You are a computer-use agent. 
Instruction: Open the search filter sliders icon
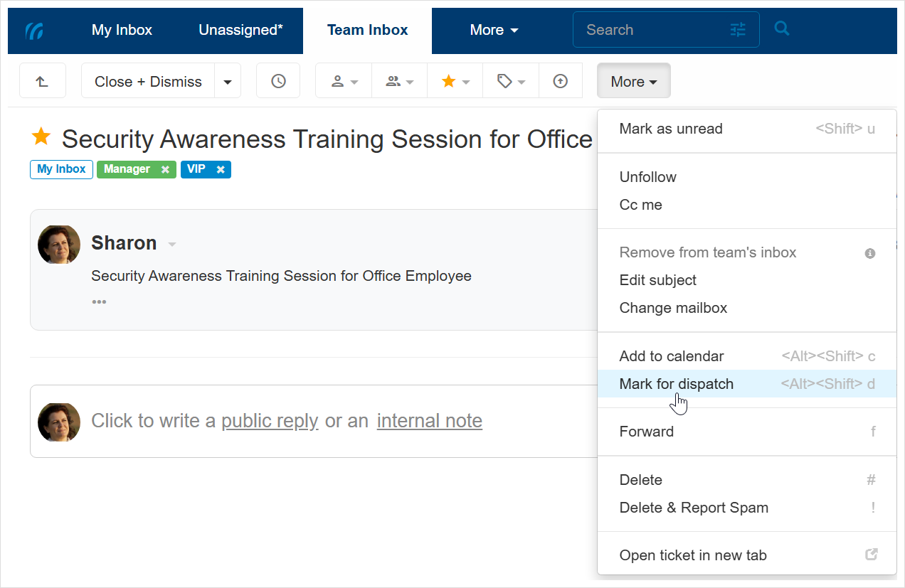coord(738,30)
